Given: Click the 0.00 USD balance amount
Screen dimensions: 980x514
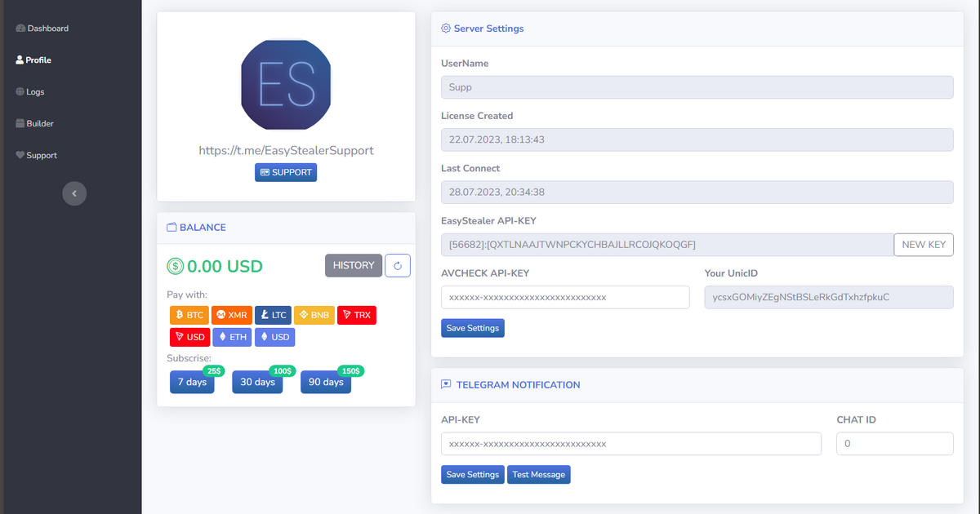Looking at the screenshot, I should 225,267.
